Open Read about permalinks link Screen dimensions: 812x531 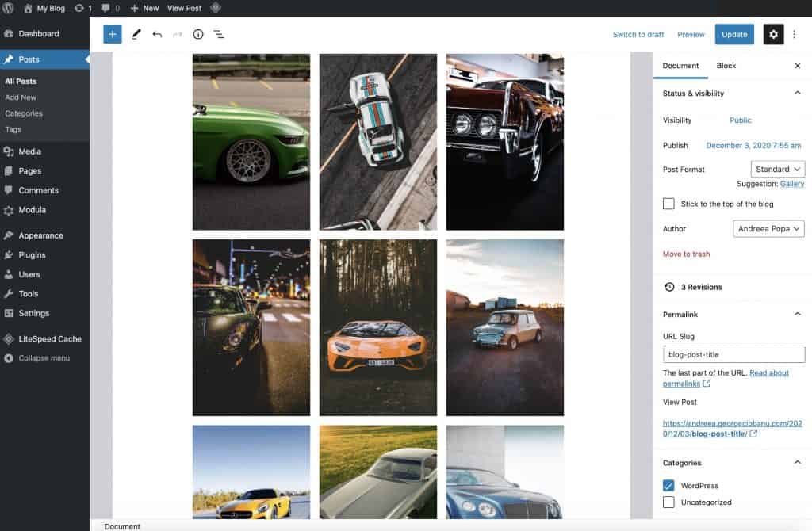(x=726, y=378)
